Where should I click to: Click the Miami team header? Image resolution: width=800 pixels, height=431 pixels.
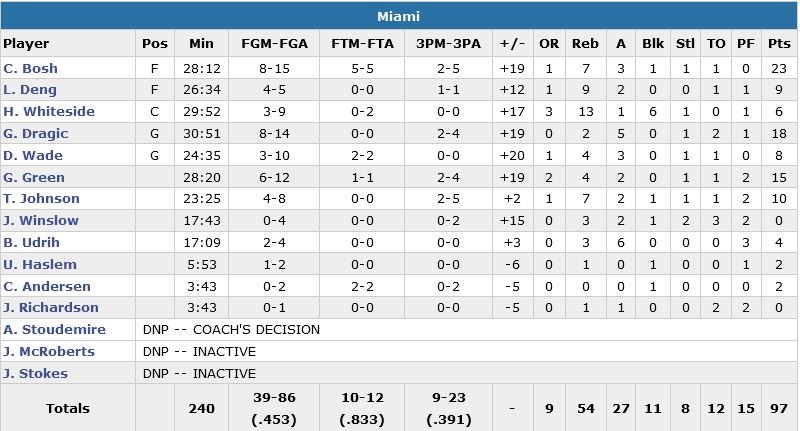click(x=399, y=16)
